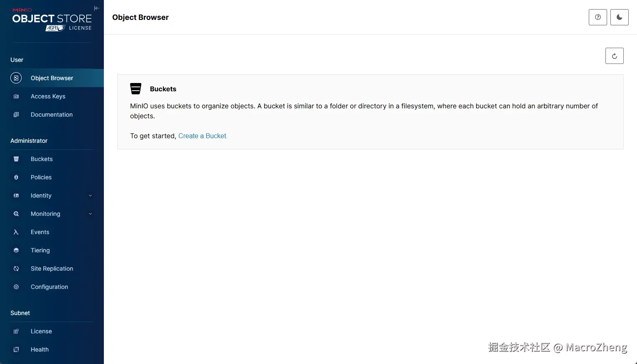Click the Object Browser sidebar icon
637x364 pixels.
16,78
